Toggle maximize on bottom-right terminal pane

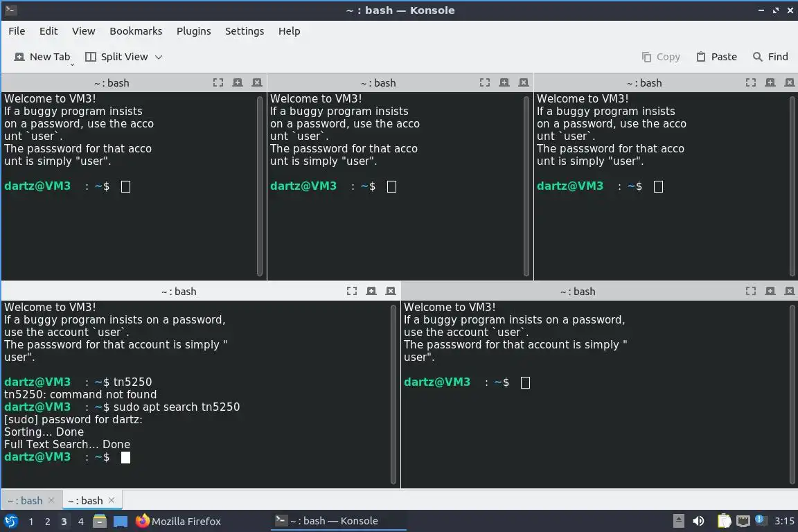(751, 291)
